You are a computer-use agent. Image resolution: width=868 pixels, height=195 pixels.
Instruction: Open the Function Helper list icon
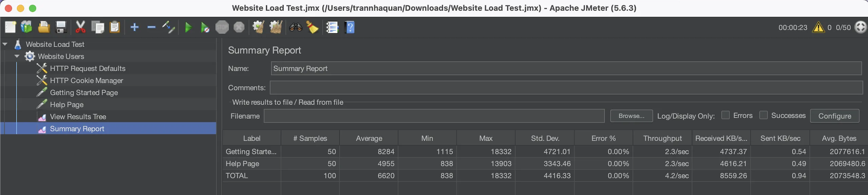(332, 27)
